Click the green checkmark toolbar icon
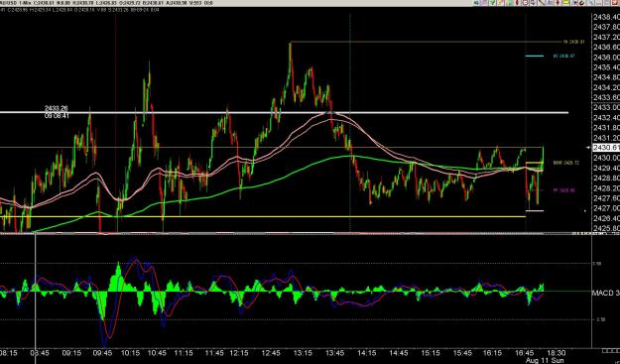 coord(493,2)
